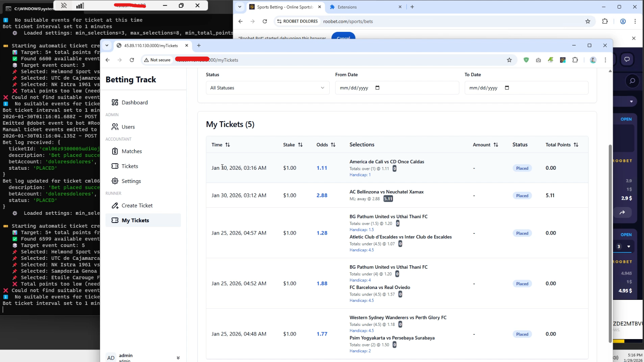Open the Matches sidebar icon

point(115,151)
